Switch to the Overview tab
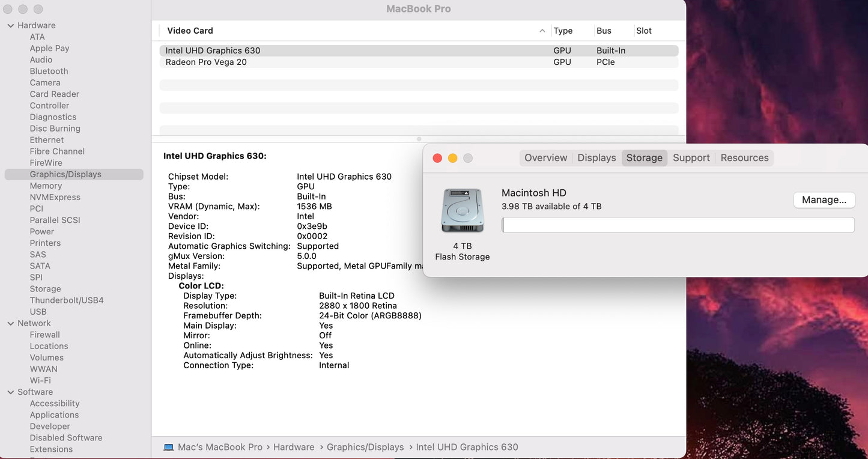Viewport: 868px width, 459px height. (x=545, y=157)
